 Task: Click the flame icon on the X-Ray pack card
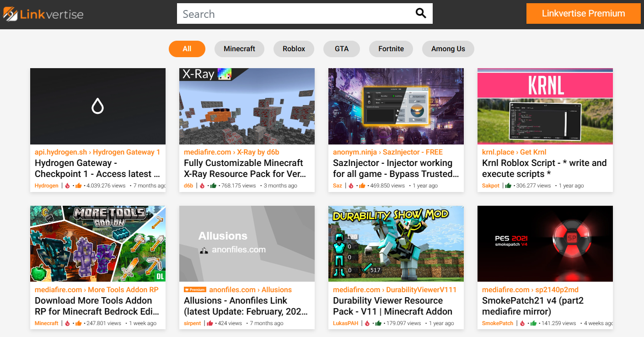pos(202,186)
